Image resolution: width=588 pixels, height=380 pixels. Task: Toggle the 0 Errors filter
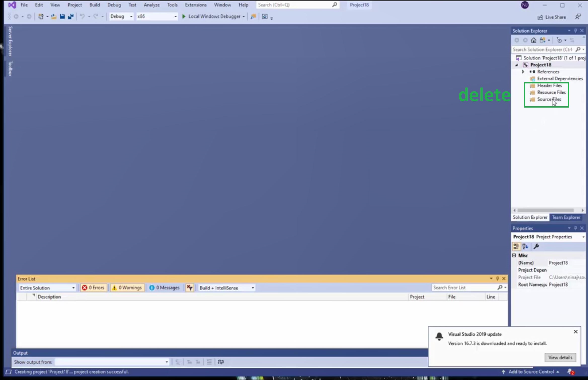pyautogui.click(x=93, y=288)
